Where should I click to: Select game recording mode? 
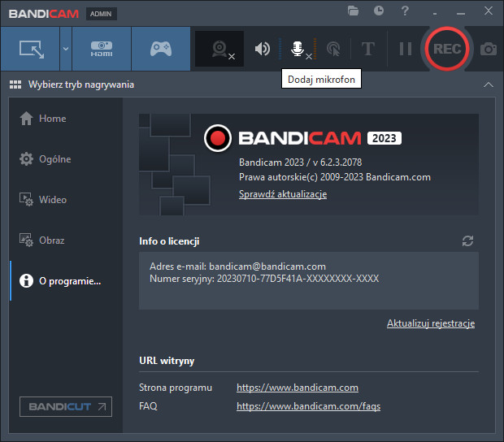pyautogui.click(x=161, y=49)
